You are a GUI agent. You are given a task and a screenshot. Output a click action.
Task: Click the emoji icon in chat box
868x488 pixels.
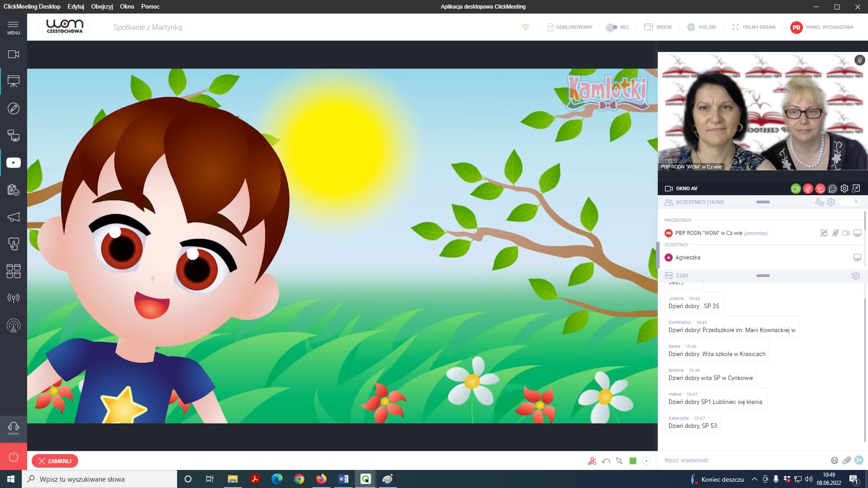834,460
